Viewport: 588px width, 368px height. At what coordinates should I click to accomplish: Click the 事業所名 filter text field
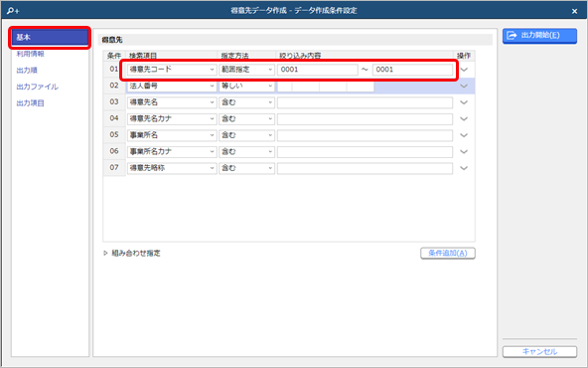pyautogui.click(x=365, y=135)
